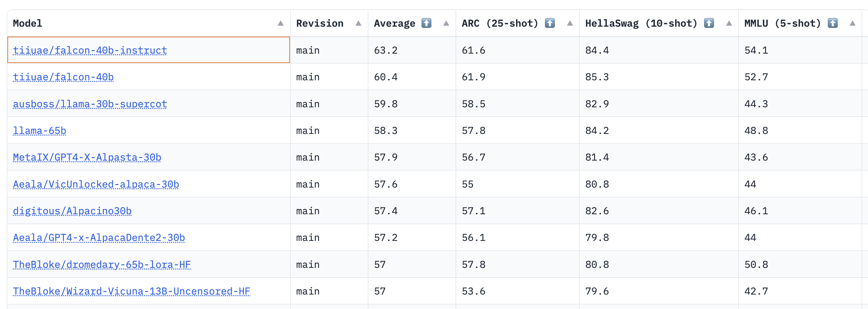The width and height of the screenshot is (868, 309).
Task: Toggle sort order on the Revision column
Action: click(x=358, y=23)
